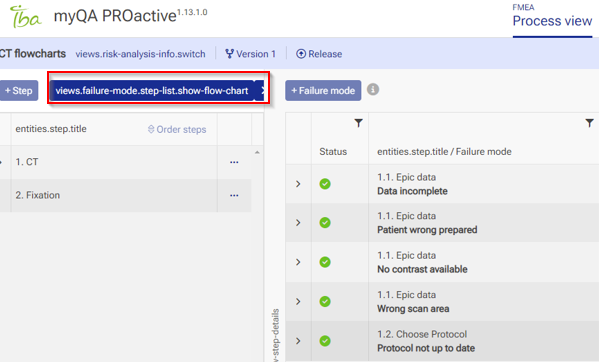The width and height of the screenshot is (599, 362).
Task: Select the 2. Fixation step row
Action: (x=126, y=195)
